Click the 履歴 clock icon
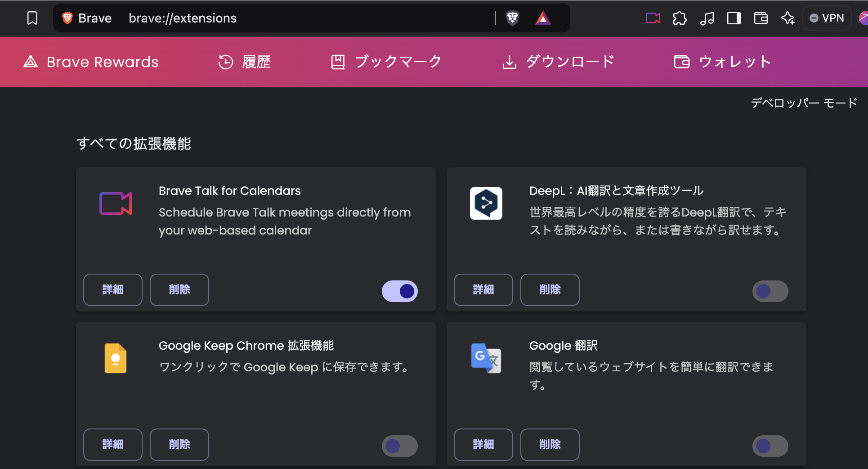This screenshot has width=868, height=469. (225, 62)
